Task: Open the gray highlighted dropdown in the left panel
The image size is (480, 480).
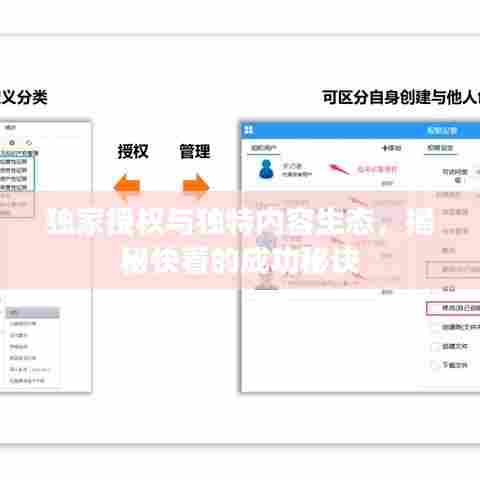Action: (x=33, y=312)
